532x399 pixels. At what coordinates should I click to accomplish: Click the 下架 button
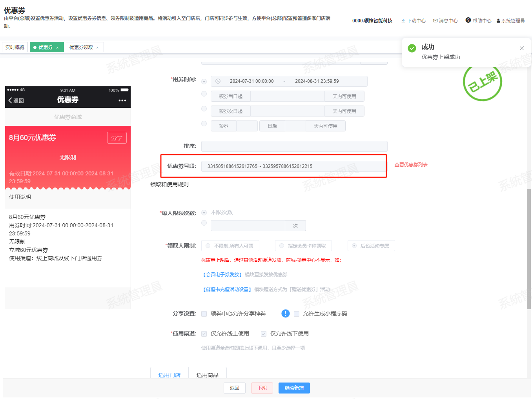pyautogui.click(x=262, y=388)
